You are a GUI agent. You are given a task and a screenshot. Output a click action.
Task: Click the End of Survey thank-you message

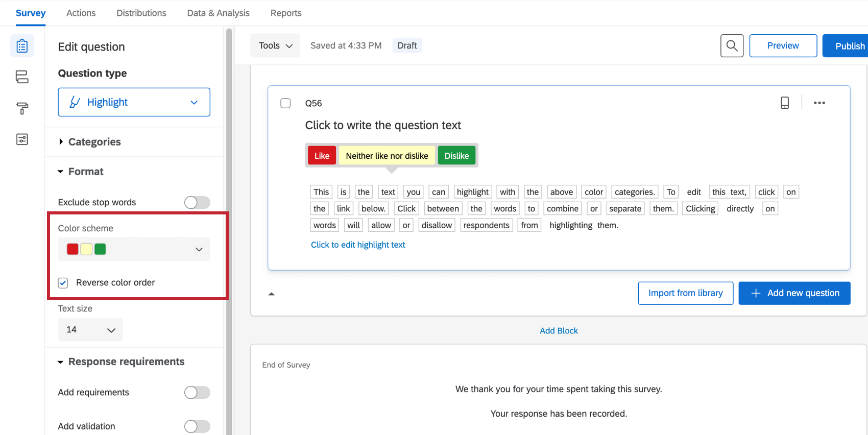(559, 389)
